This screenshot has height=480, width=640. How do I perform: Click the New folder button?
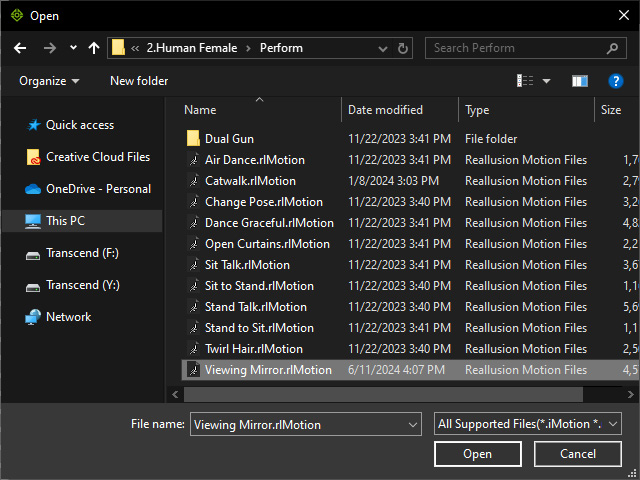point(139,81)
